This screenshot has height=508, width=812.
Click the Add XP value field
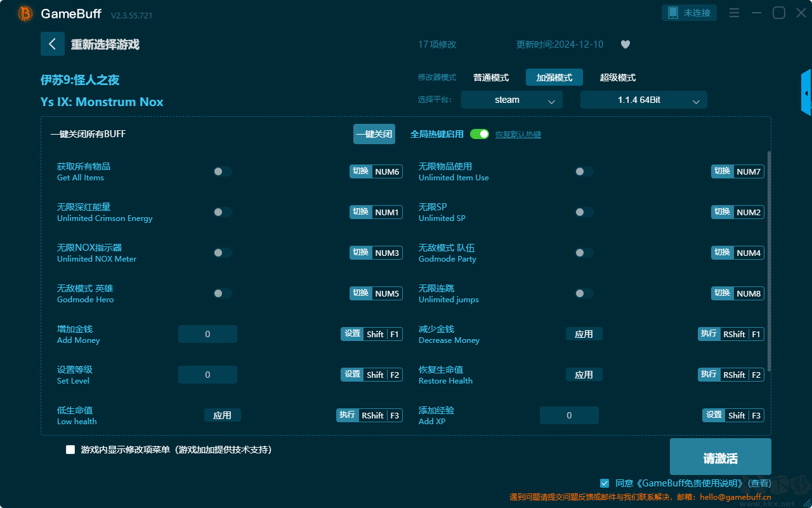(569, 415)
